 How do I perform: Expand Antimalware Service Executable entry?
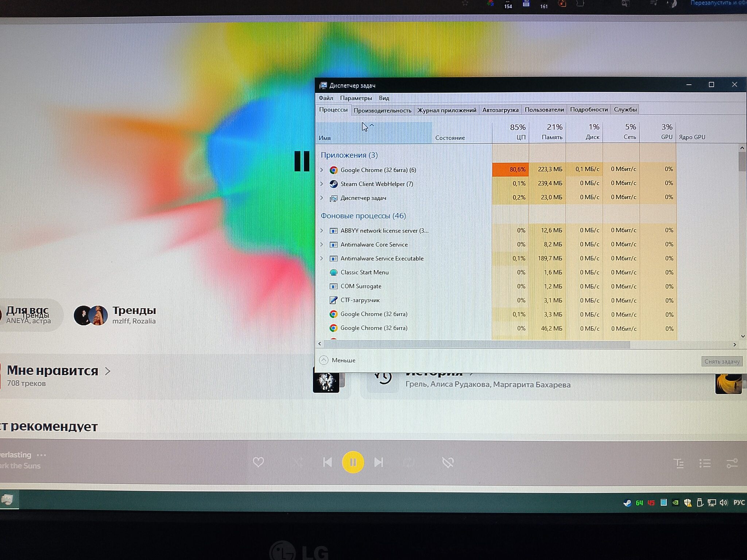click(322, 258)
